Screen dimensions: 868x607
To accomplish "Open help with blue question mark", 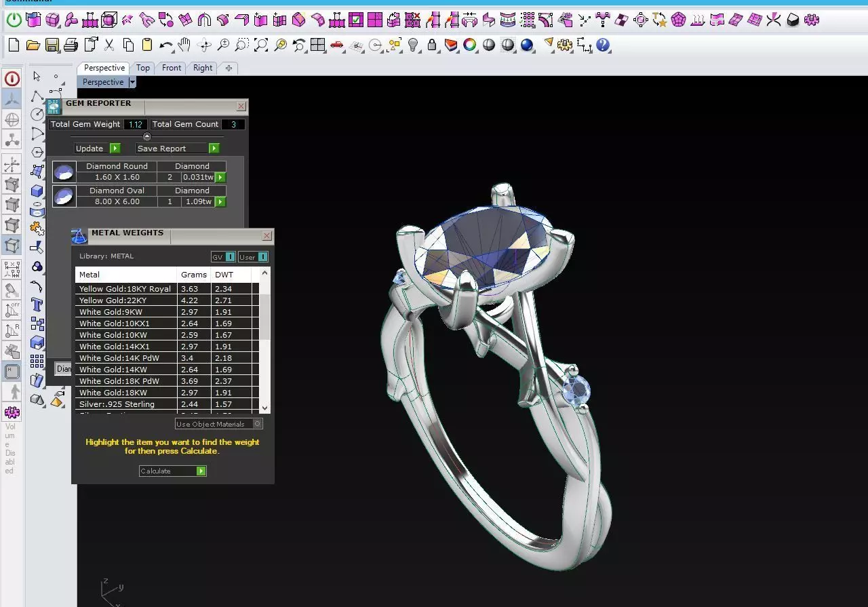I will 603,45.
